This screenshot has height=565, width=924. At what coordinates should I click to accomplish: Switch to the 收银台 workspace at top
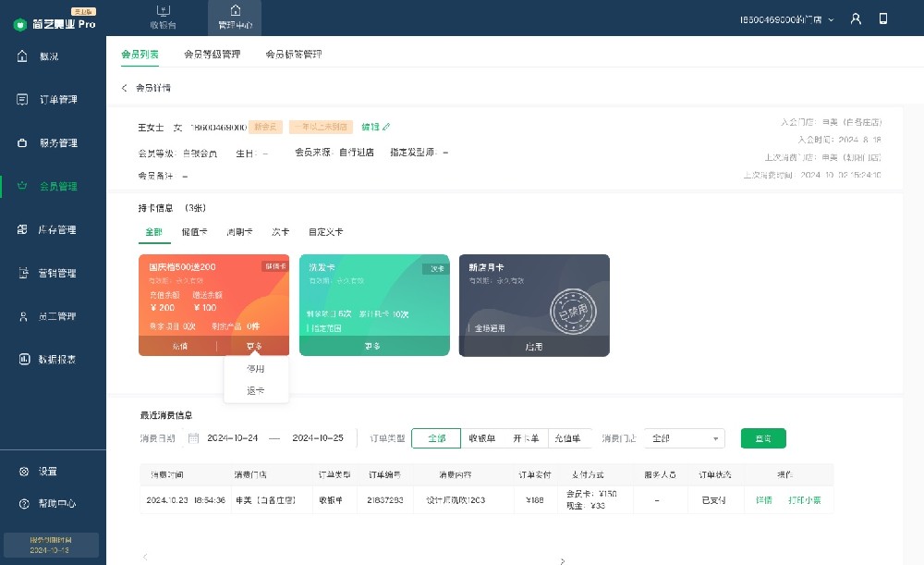pyautogui.click(x=164, y=18)
